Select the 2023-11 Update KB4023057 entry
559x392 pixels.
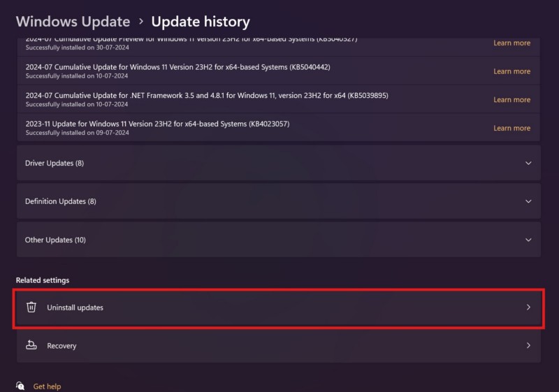pyautogui.click(x=157, y=124)
